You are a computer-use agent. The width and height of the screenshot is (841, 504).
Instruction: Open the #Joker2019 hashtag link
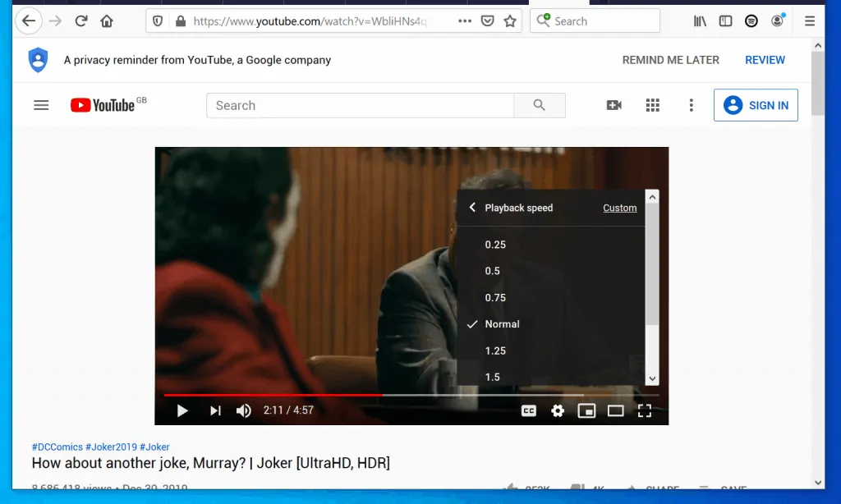(x=111, y=447)
